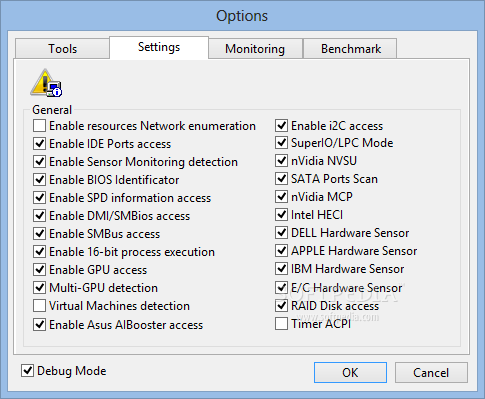Click the warning computer info icon
The width and height of the screenshot is (485, 399).
46,83
